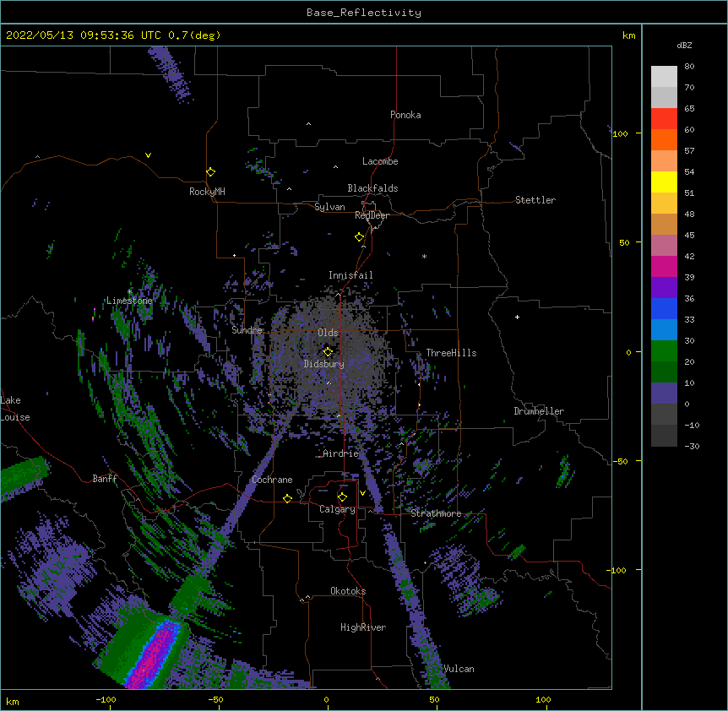Click the Vulcan label
The height and width of the screenshot is (711, 728).
click(x=459, y=669)
